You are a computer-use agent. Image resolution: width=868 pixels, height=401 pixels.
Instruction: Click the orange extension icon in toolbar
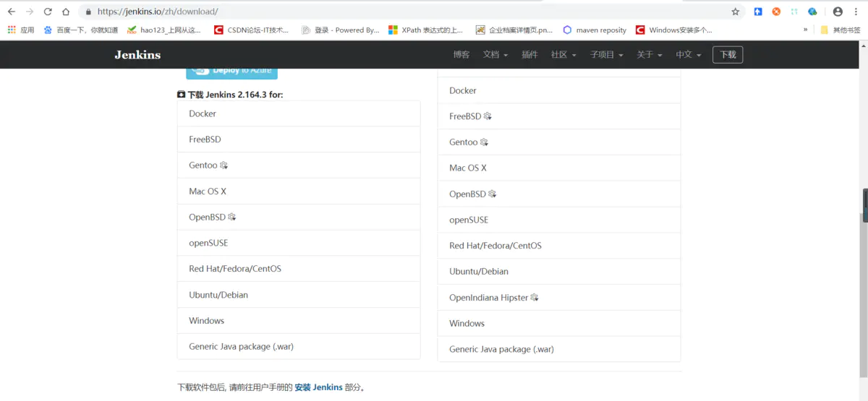776,12
